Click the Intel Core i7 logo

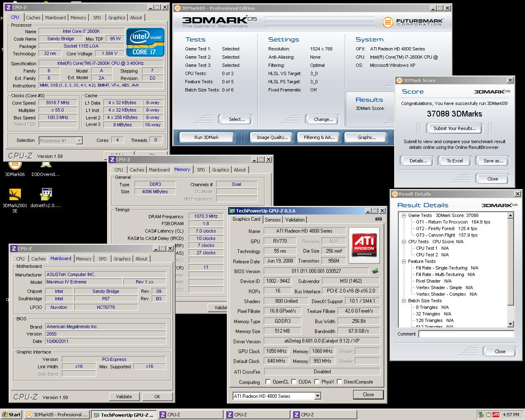145,42
